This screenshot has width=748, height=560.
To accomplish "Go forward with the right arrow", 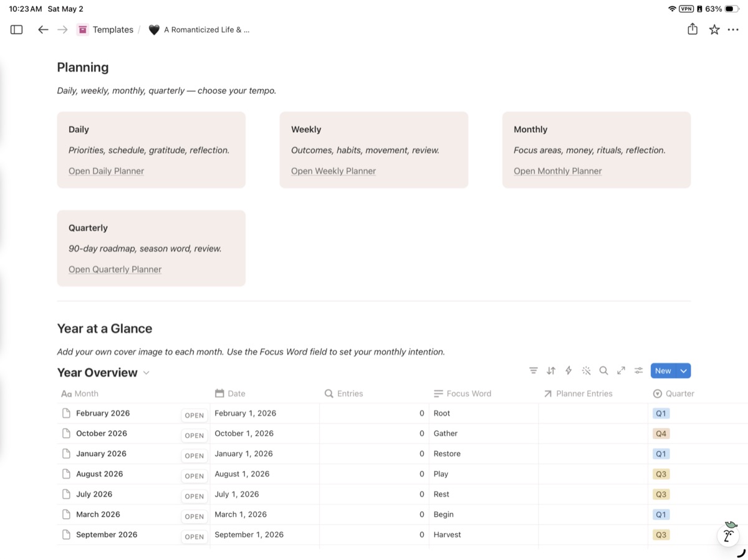I will [x=62, y=29].
